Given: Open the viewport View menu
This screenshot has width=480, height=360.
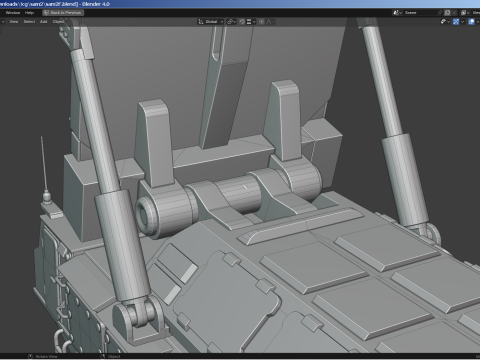Looking at the screenshot, I should click(14, 22).
